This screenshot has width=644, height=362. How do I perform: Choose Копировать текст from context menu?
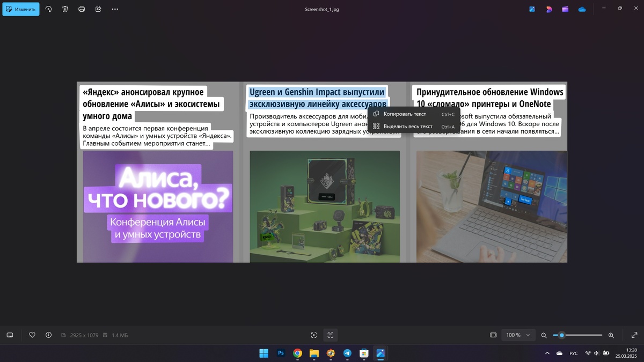pos(414,114)
